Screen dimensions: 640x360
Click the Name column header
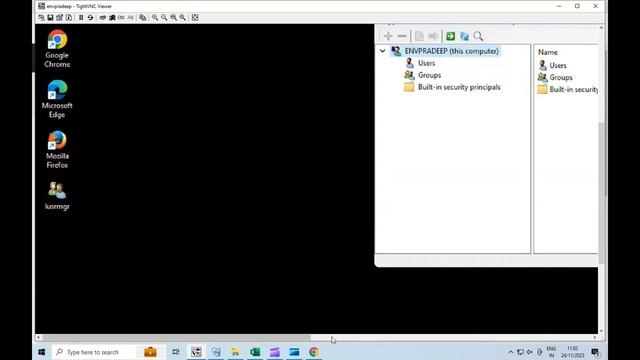pyautogui.click(x=548, y=52)
